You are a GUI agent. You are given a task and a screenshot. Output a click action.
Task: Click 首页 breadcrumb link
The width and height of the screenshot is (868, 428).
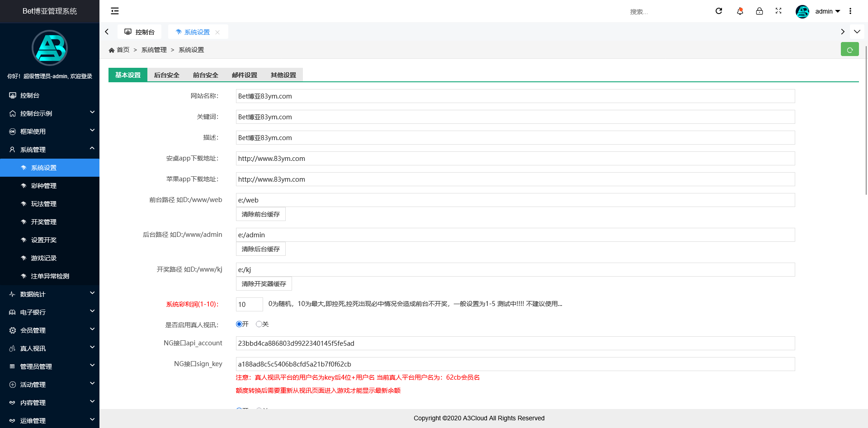click(x=123, y=50)
